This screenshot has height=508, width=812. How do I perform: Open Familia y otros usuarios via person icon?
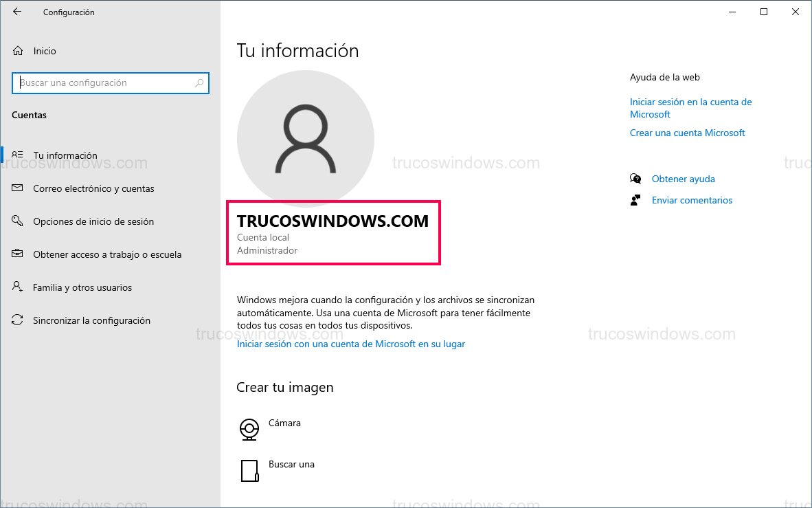coord(18,287)
